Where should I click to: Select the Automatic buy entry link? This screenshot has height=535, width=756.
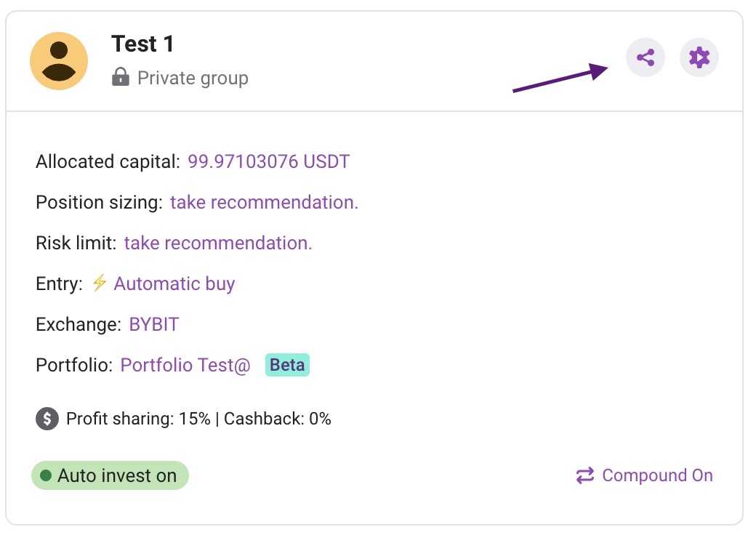point(174,283)
